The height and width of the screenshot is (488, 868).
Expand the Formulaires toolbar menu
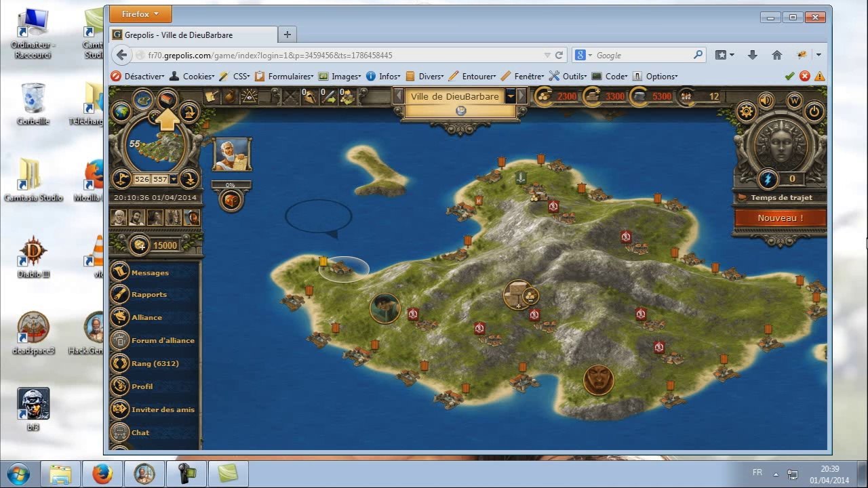coord(284,77)
